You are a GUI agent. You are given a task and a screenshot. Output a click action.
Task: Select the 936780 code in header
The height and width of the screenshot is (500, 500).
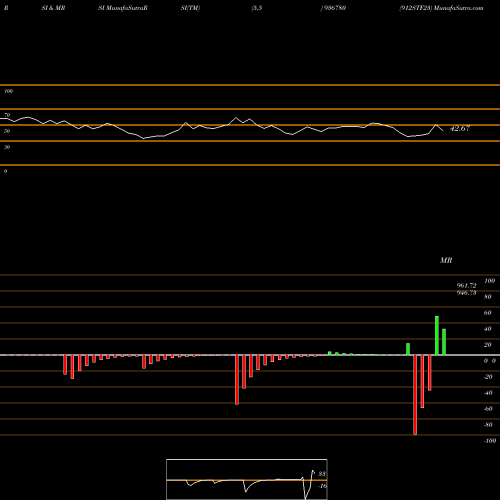(334, 8)
